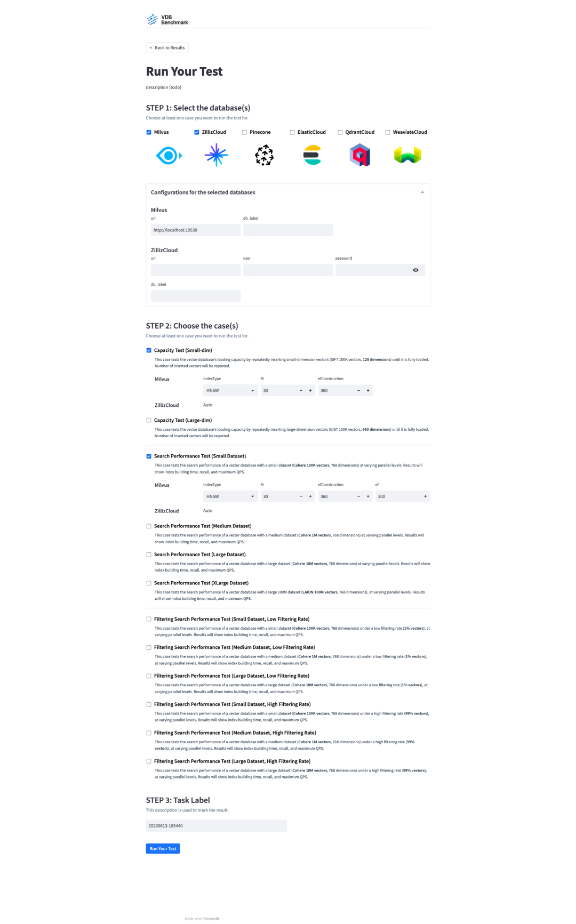Screen dimensions: 576x924
Task: Click the Pinecone logo icon
Action: pos(264,155)
